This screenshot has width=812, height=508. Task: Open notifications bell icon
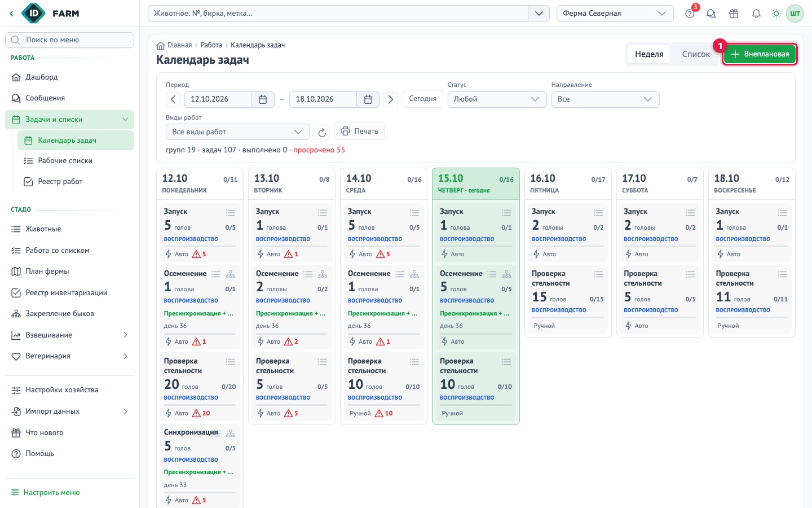click(756, 14)
